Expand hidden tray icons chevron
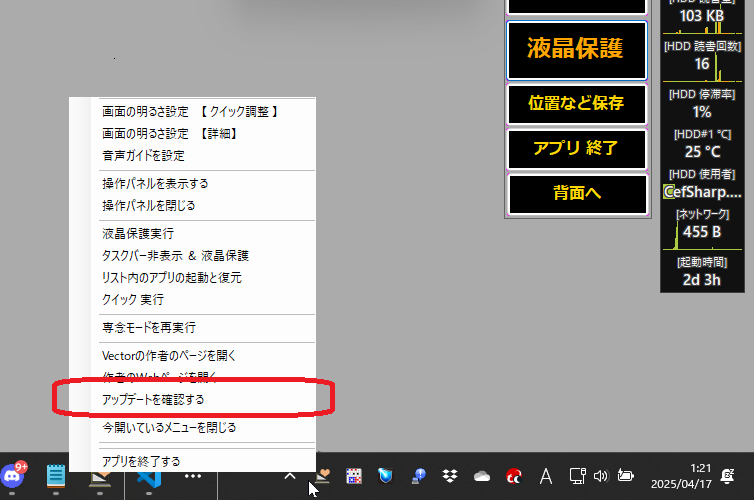 pyautogui.click(x=290, y=476)
